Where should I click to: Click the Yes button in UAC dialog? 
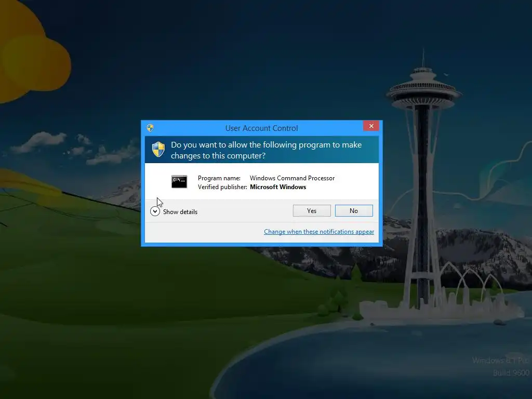click(x=312, y=211)
